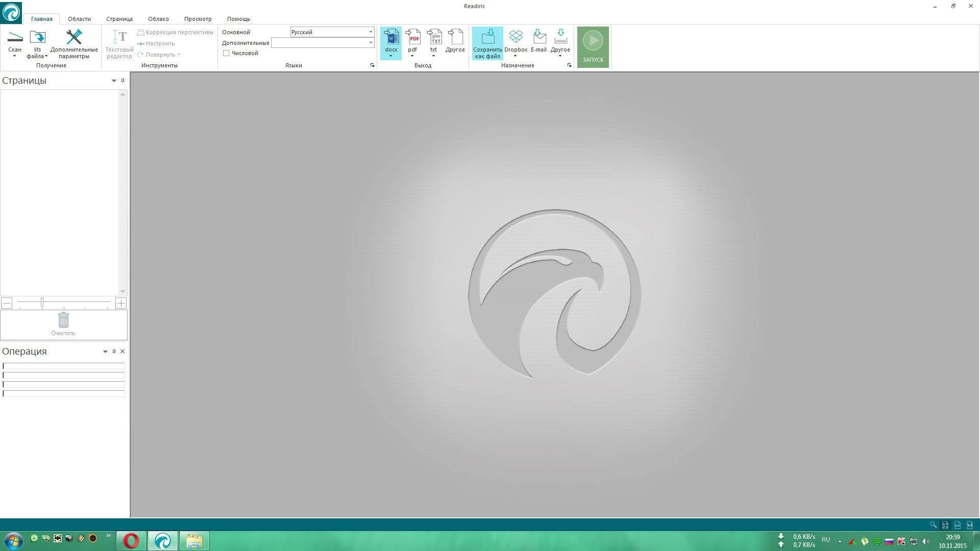Click the thumbnail size slider handle
This screenshot has height=551, width=980.
click(x=42, y=303)
